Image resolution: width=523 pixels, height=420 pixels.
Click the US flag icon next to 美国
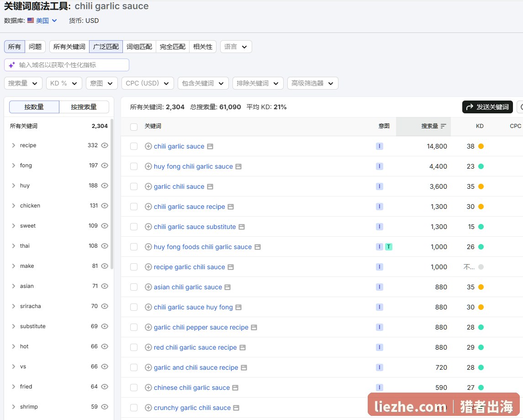[x=31, y=21]
